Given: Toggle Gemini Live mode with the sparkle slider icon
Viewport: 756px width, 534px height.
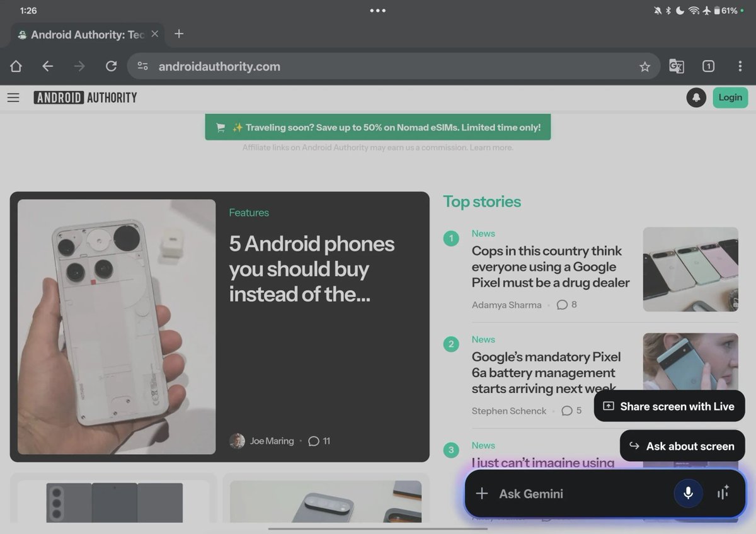Looking at the screenshot, I should [722, 494].
